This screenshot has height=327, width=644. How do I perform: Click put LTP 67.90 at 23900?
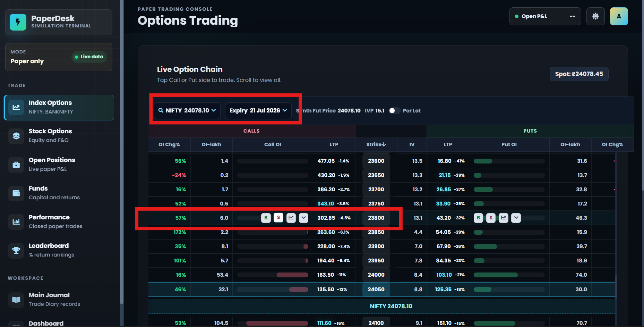point(444,246)
